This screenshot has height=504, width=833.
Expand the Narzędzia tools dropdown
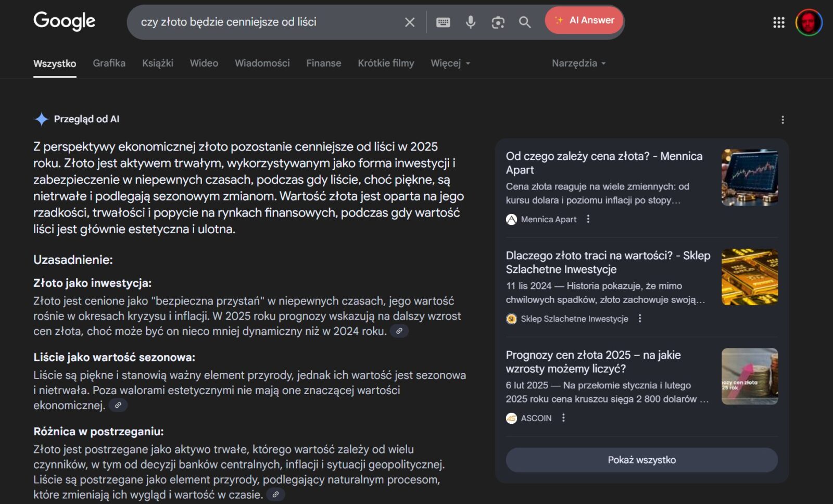point(578,63)
